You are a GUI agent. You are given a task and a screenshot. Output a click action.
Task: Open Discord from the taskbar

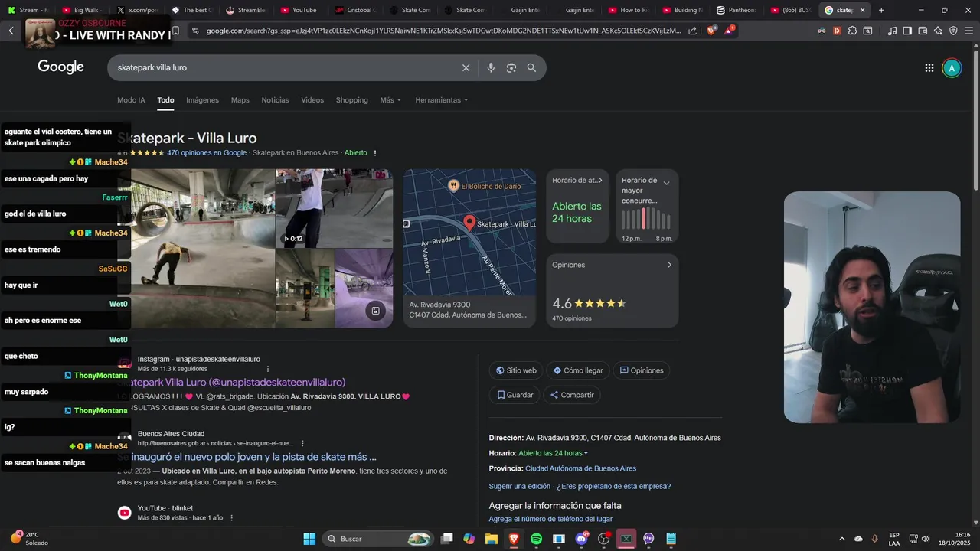pyautogui.click(x=581, y=539)
